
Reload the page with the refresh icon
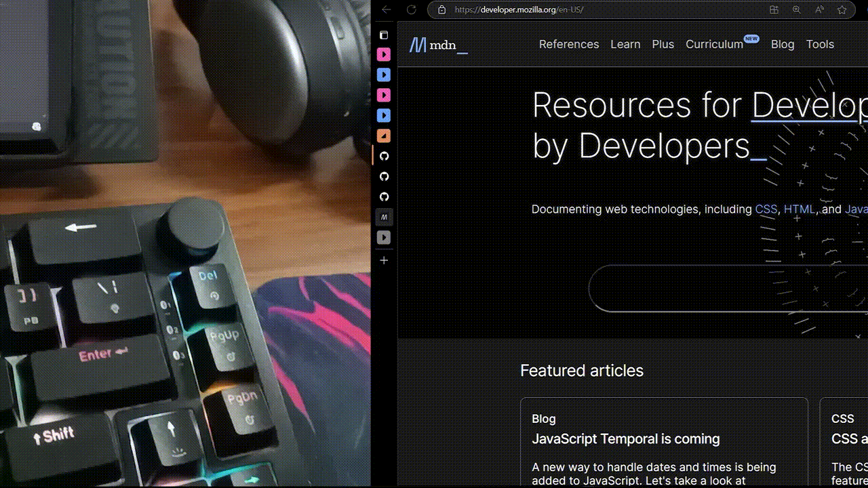click(411, 9)
